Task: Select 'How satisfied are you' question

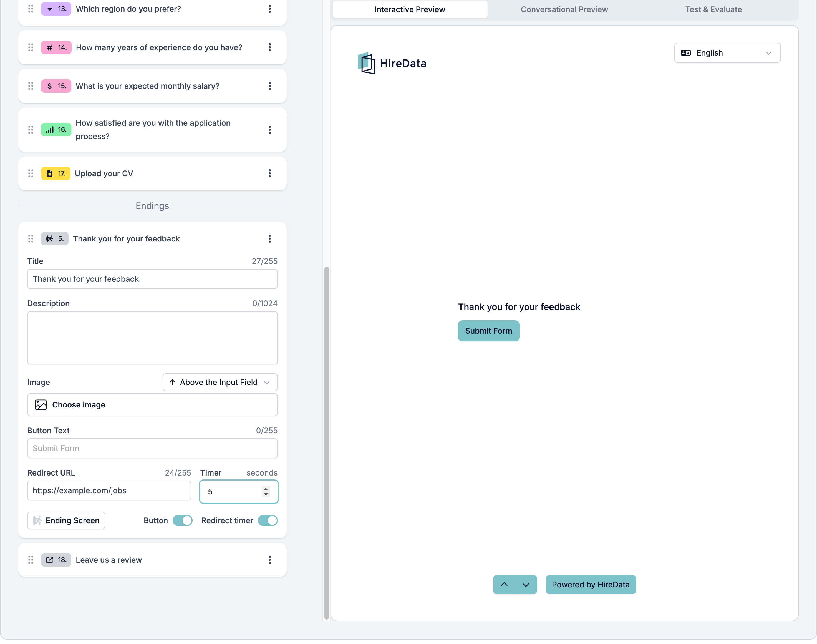Action: pyautogui.click(x=153, y=130)
